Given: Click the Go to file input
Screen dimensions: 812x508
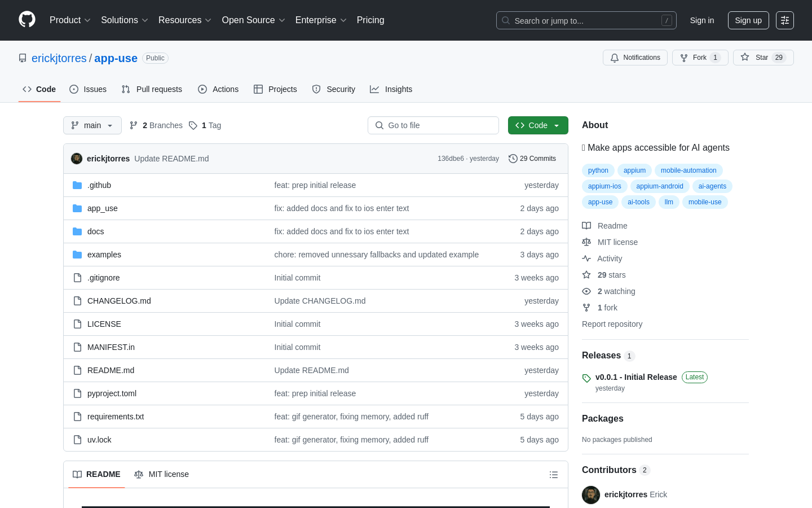Looking at the screenshot, I should (x=433, y=125).
